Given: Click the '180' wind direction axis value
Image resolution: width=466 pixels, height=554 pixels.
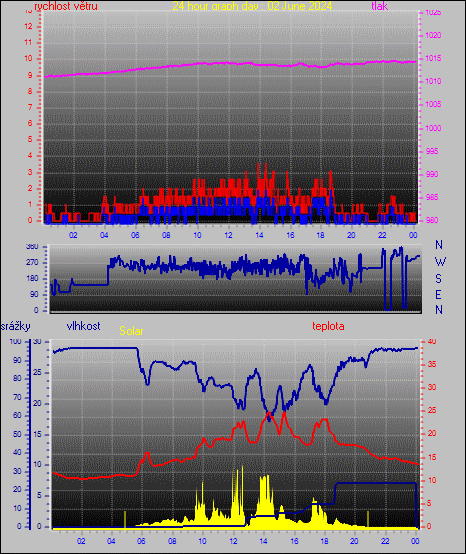Looking at the screenshot, I should 32,278.
